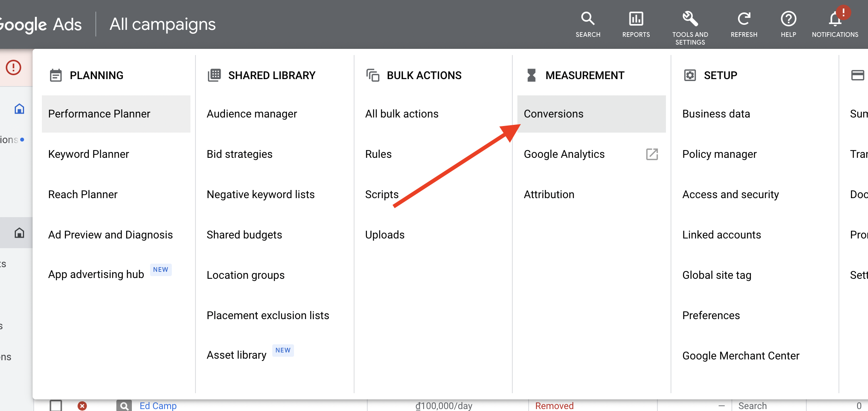Open App advertising hub
The width and height of the screenshot is (868, 411).
click(x=96, y=275)
